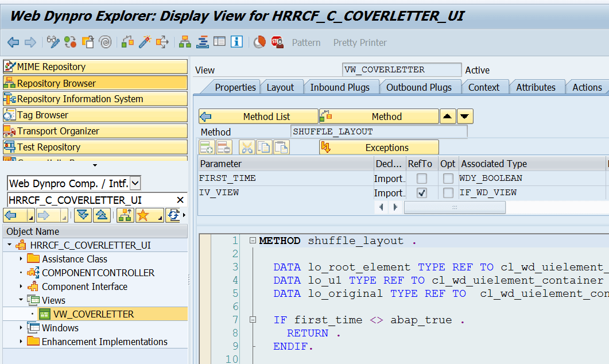Click the refresh icon in the main toolbar
Viewport: 609px width, 364px height.
[70, 41]
